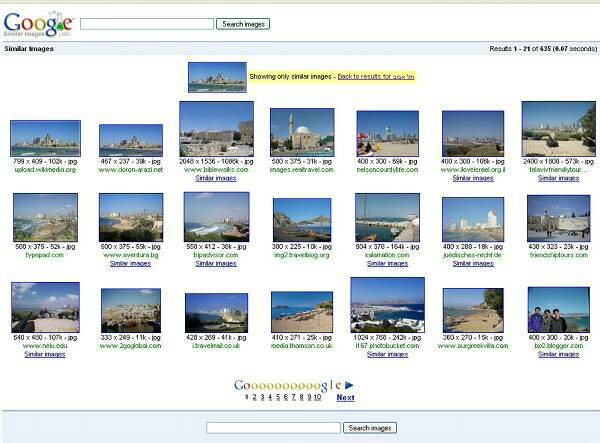600x443 pixels.
Task: Open the itravelmail.co.uk thumbnail
Action: [217, 313]
